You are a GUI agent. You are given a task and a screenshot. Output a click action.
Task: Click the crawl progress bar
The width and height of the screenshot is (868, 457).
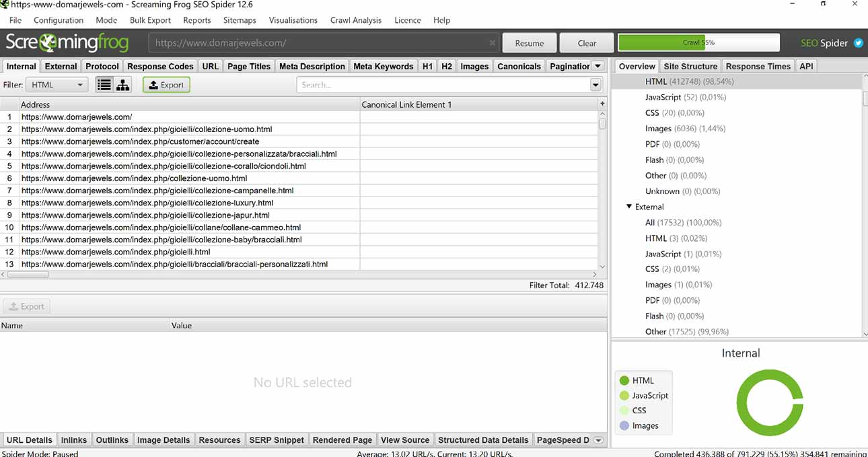[x=698, y=42]
